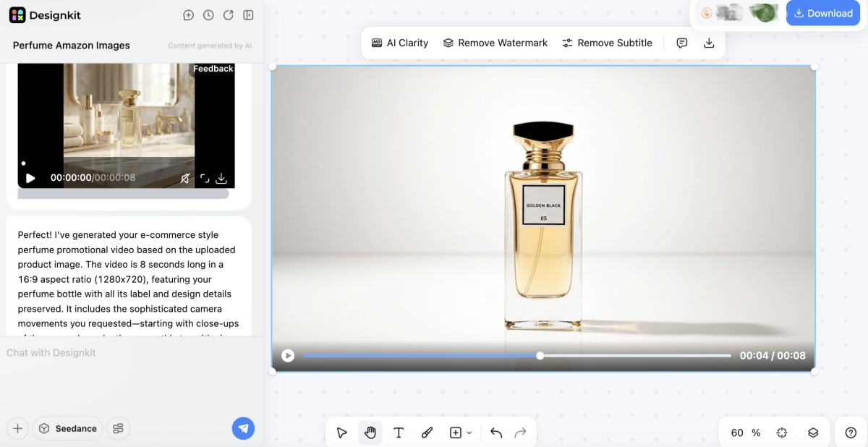Select Remove Watermark from the top toolbar
Image resolution: width=868 pixels, height=447 pixels.
tap(495, 43)
